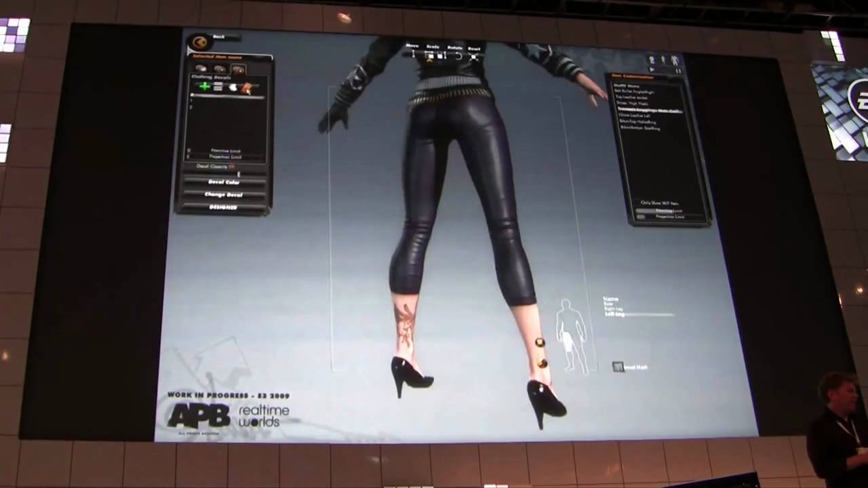Click the Decal Color button

point(224,182)
